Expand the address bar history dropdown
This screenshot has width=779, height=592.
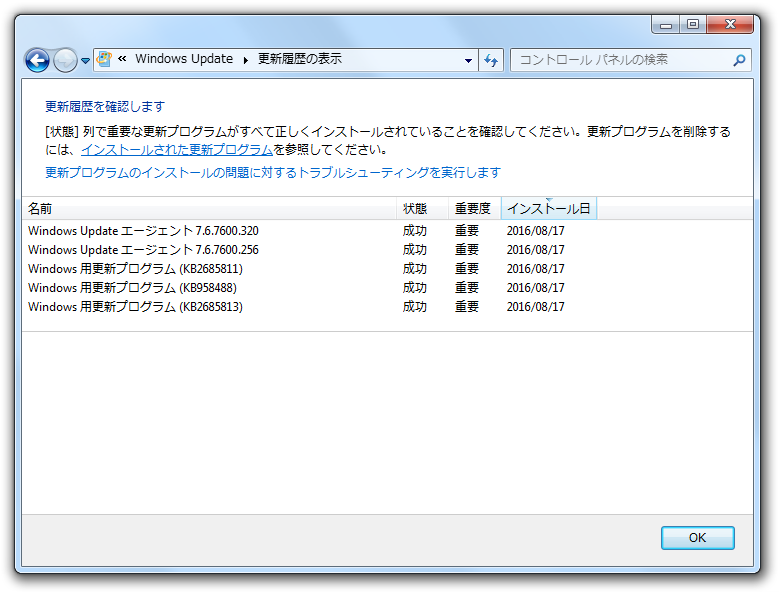[468, 60]
